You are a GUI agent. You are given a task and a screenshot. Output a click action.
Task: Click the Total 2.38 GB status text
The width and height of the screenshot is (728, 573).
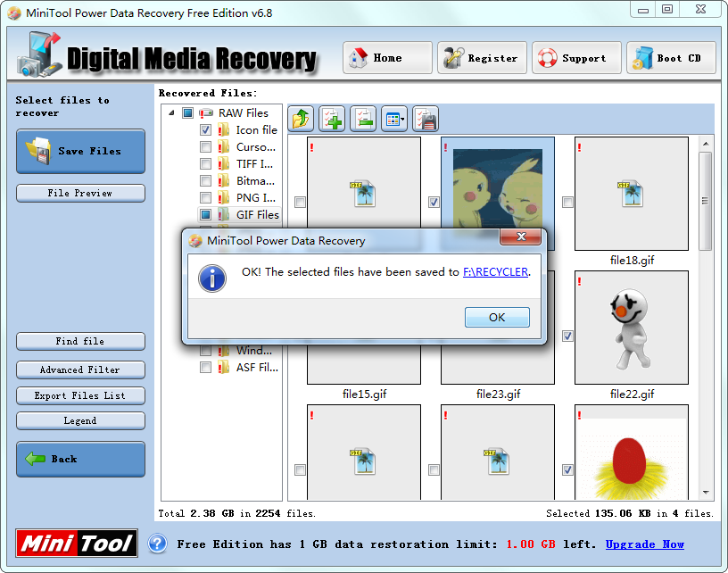(236, 513)
